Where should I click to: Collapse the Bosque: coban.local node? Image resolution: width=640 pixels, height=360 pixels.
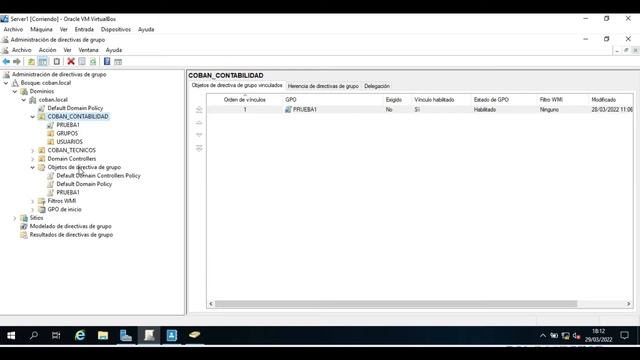[x=6, y=83]
